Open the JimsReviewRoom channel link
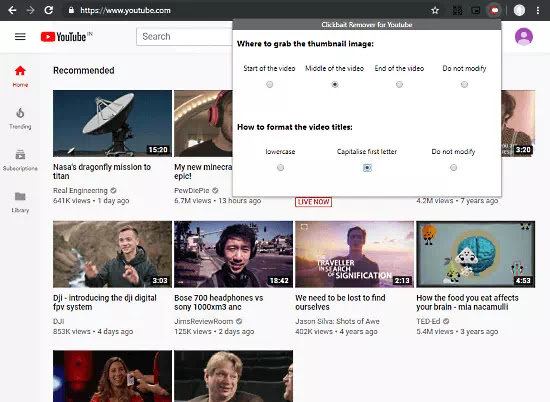 tap(203, 321)
